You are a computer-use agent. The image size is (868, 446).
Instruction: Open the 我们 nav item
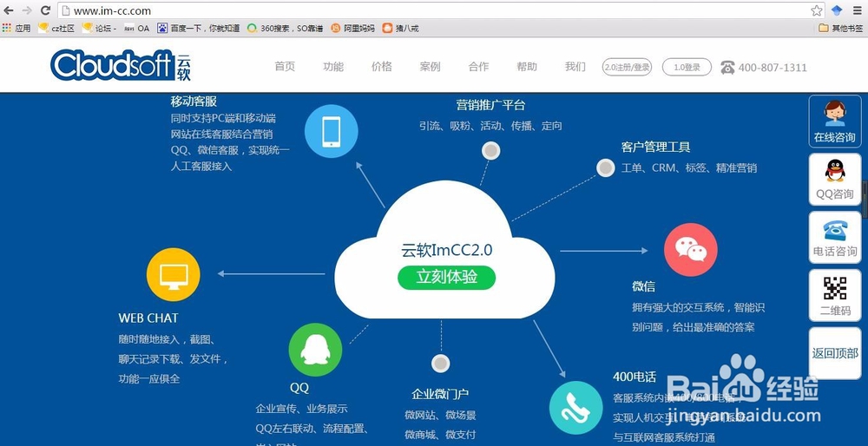[x=575, y=67]
